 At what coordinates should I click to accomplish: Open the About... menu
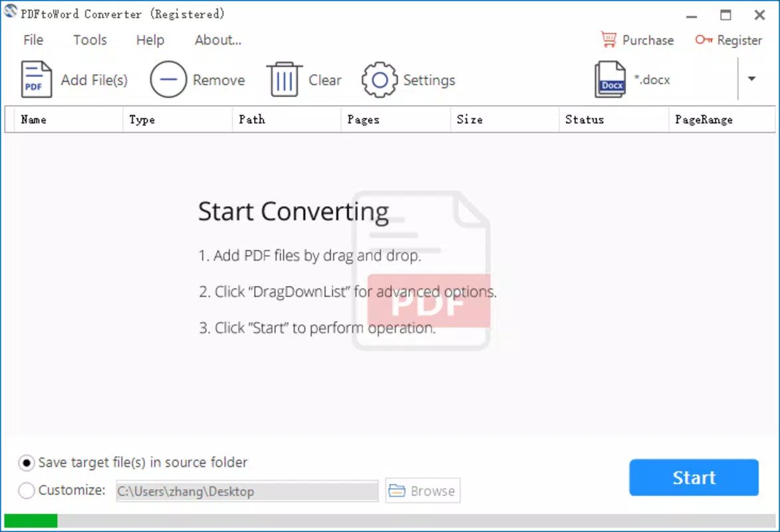pos(218,40)
